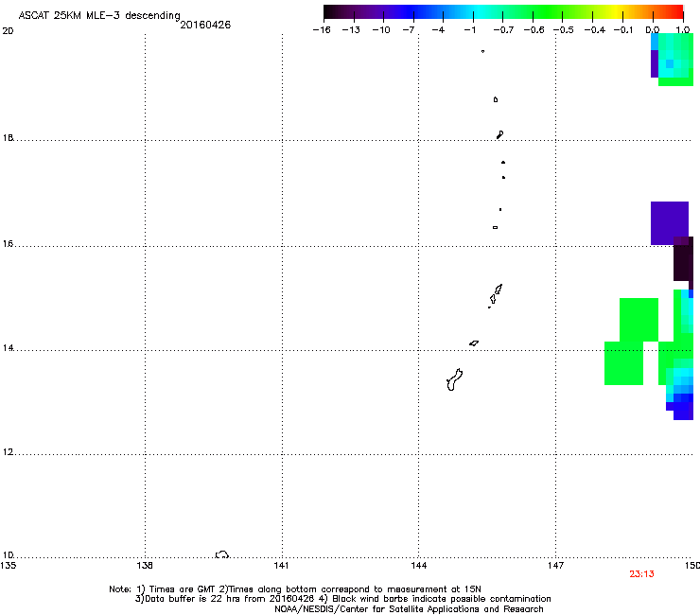Click the latitude label 14
Image resolution: width=700 pixels, height=615 pixels.
(8, 348)
